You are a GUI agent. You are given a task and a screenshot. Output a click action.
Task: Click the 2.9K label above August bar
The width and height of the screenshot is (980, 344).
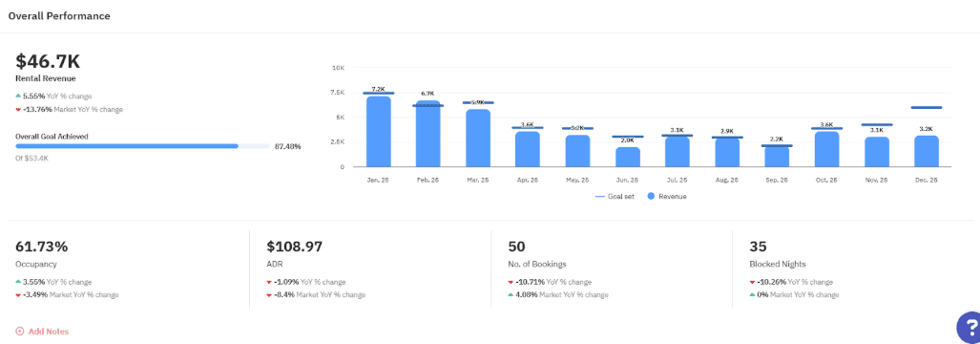click(727, 131)
